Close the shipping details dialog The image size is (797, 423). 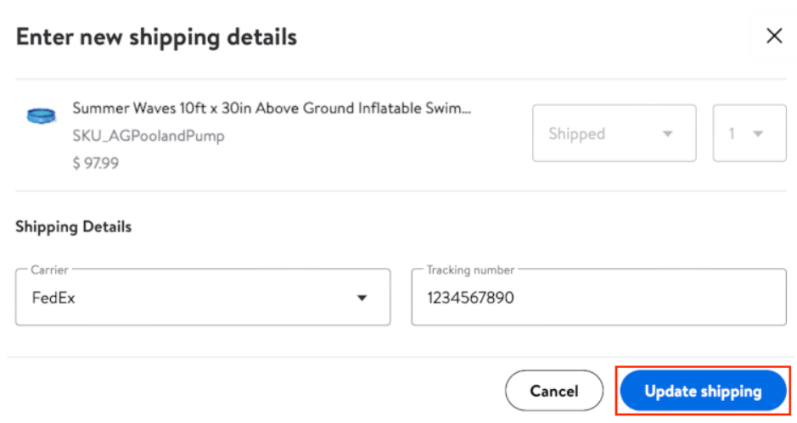click(x=774, y=36)
